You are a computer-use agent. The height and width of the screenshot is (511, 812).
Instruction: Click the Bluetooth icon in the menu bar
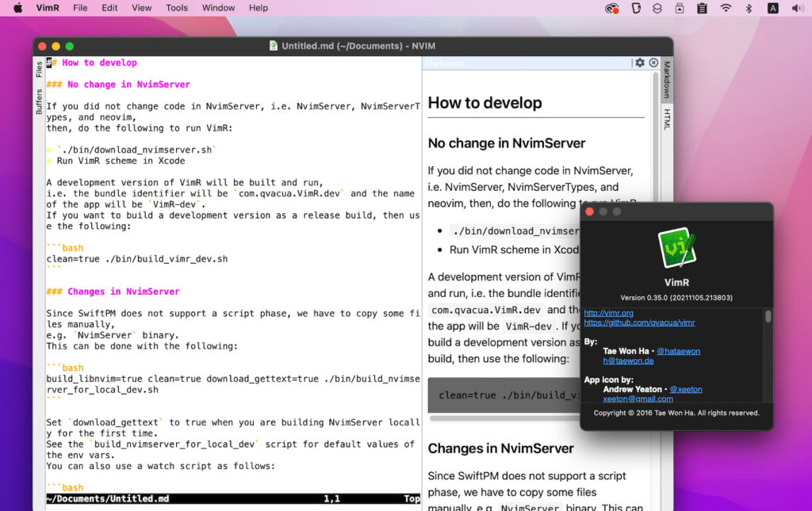(x=749, y=8)
